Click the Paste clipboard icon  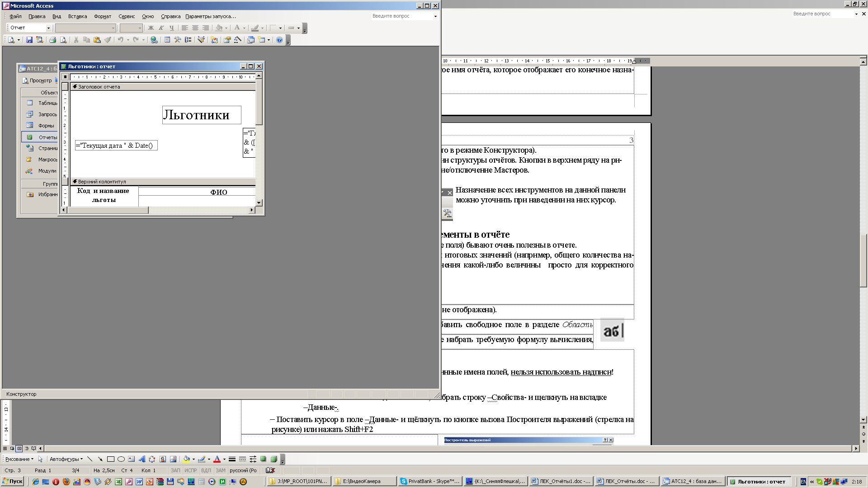[97, 40]
